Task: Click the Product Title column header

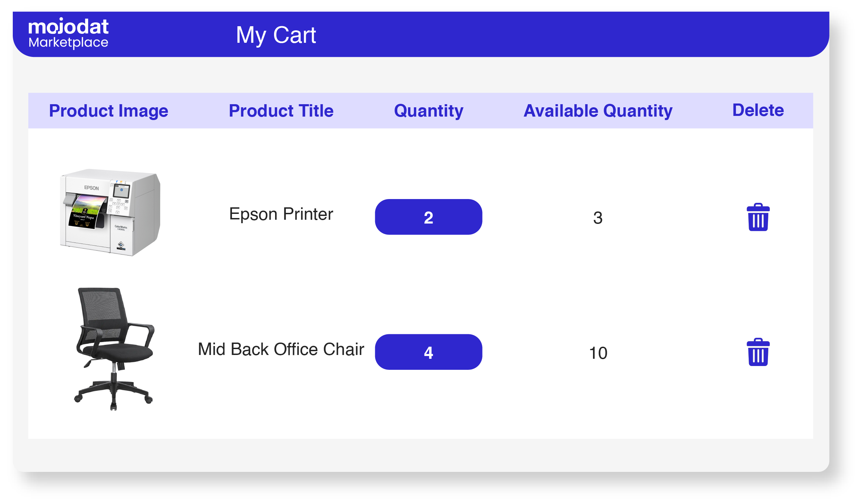Action: point(281,111)
